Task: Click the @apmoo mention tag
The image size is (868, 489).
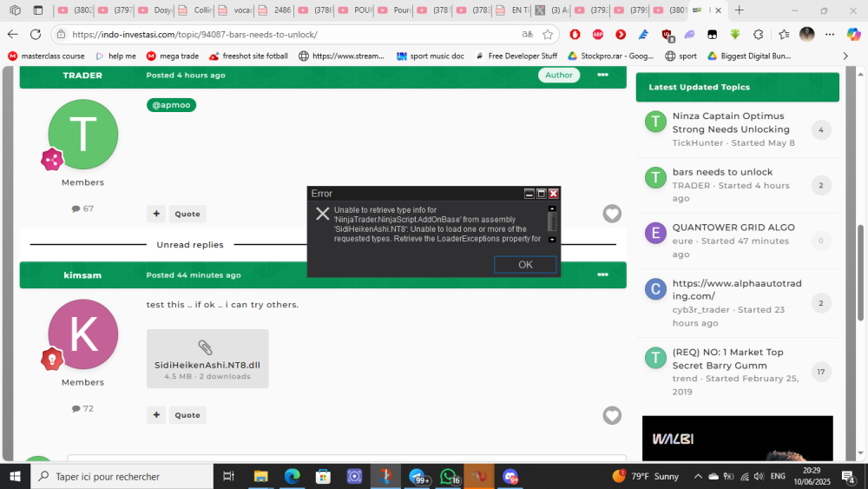Action: coord(171,105)
